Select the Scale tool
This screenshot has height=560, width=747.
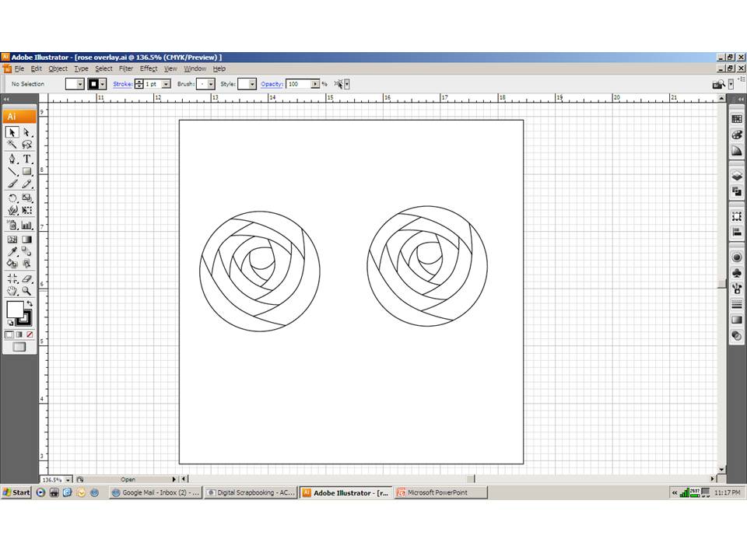(x=26, y=198)
